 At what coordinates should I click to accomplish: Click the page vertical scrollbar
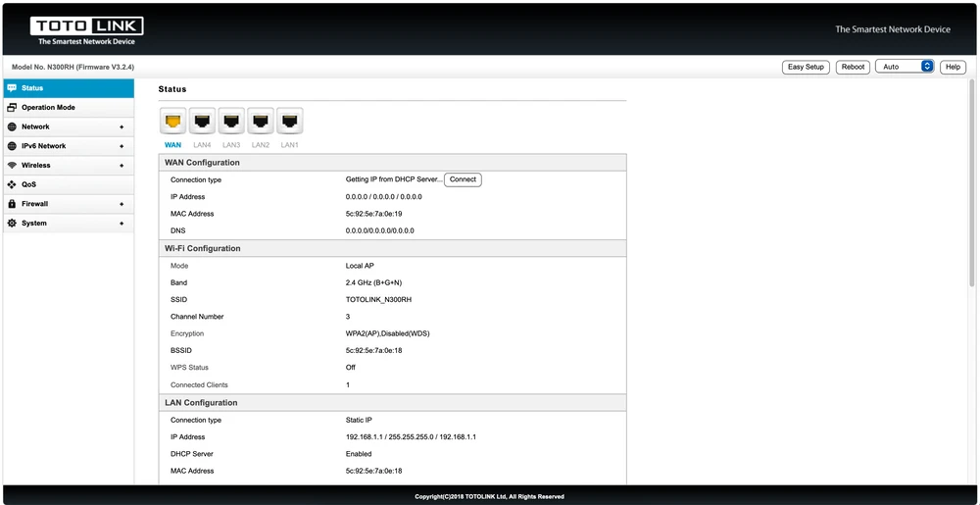972,181
